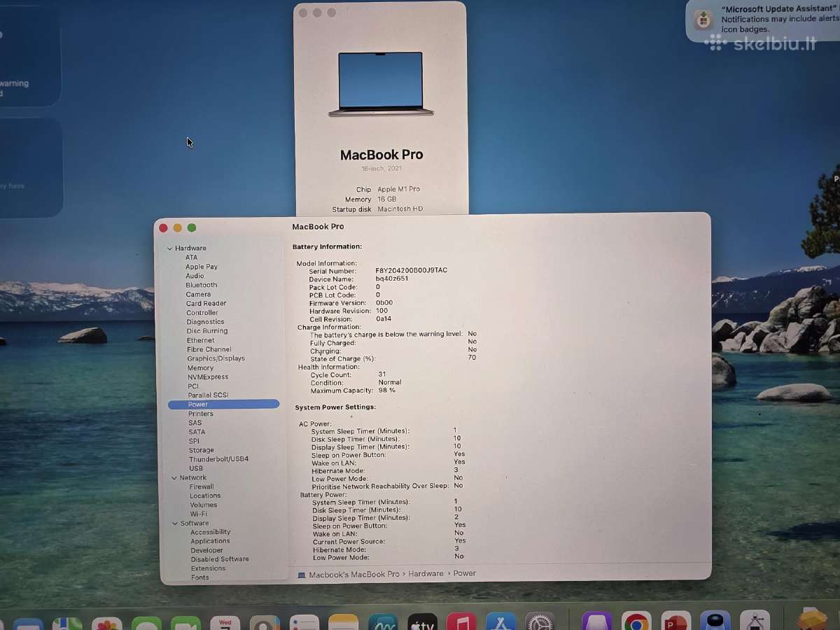Select Firewall under Network
Image resolution: width=840 pixels, height=630 pixels.
202,486
